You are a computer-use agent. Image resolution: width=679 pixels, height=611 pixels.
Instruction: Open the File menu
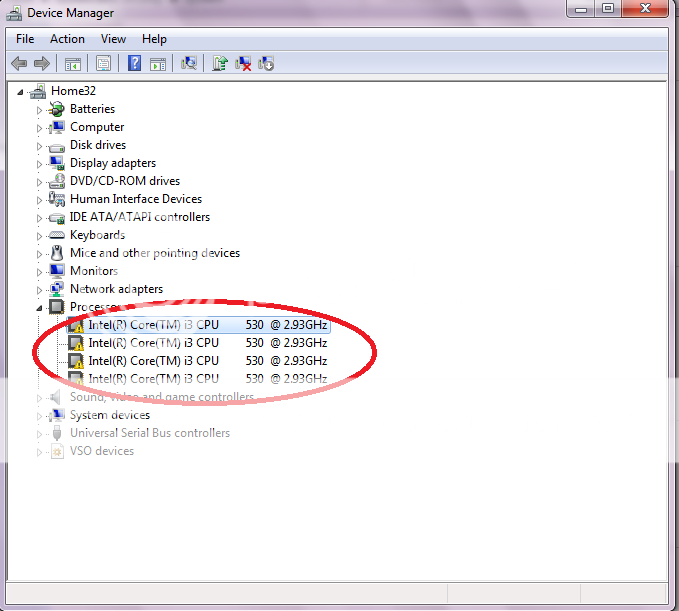[x=25, y=39]
